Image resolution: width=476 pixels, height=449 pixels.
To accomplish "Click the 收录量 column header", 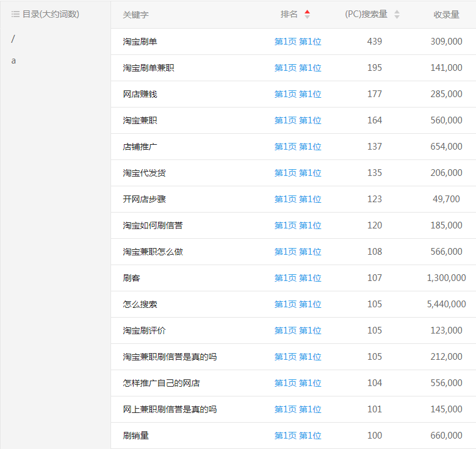I will click(446, 14).
